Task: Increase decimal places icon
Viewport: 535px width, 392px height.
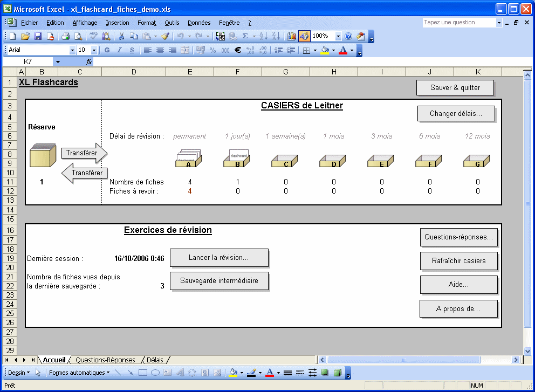Action: coord(250,50)
